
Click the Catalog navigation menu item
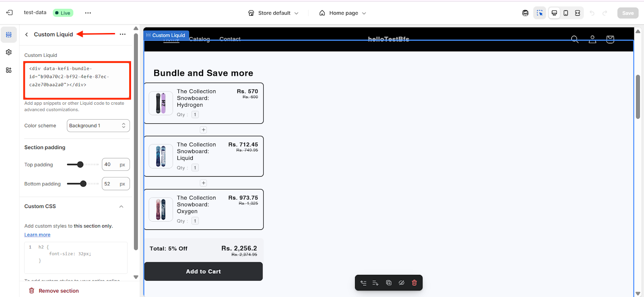pyautogui.click(x=200, y=39)
